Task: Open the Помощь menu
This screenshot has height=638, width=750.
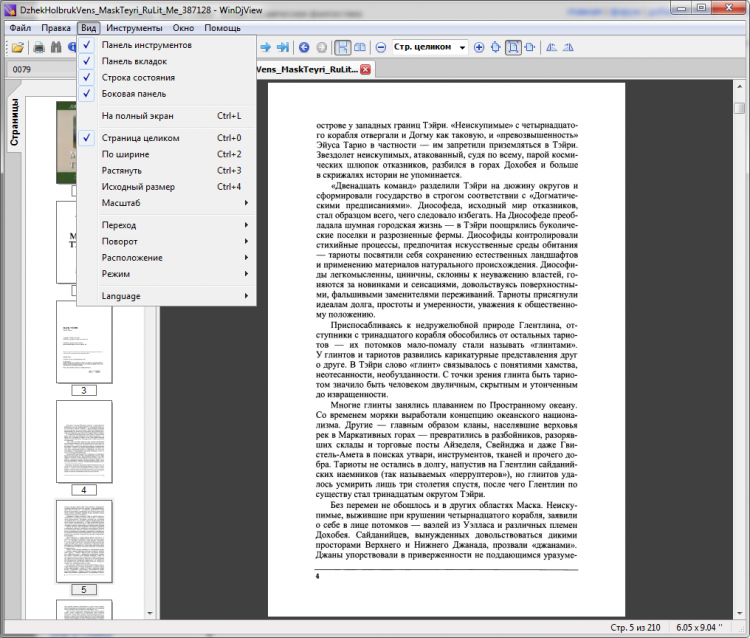Action: click(222, 28)
